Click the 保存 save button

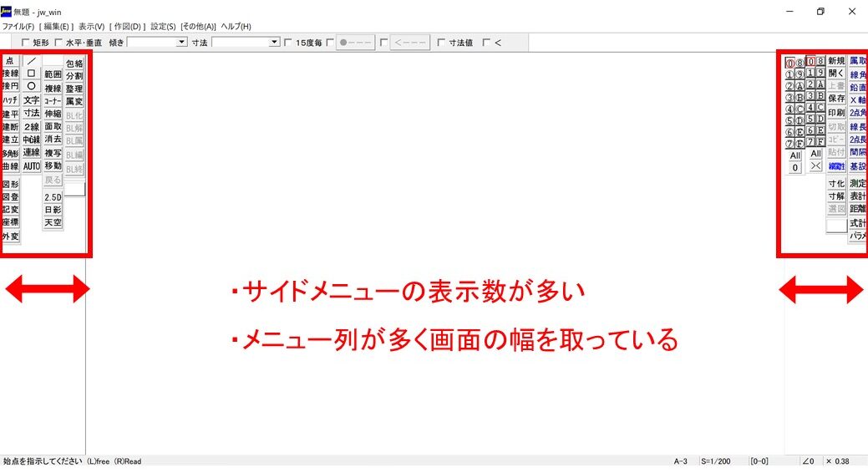(x=836, y=99)
